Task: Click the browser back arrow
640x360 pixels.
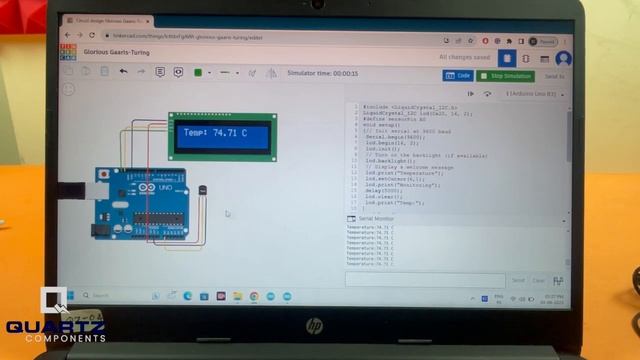Action: [x=68, y=36]
